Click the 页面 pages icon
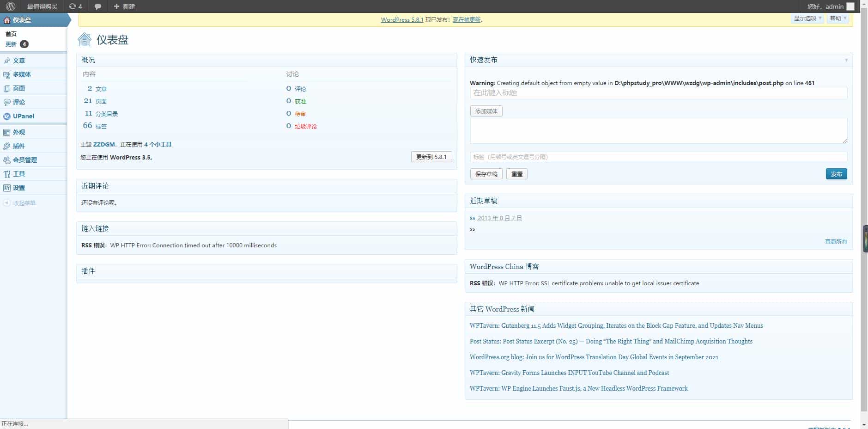Viewport: 868px width, 429px height. (6, 88)
